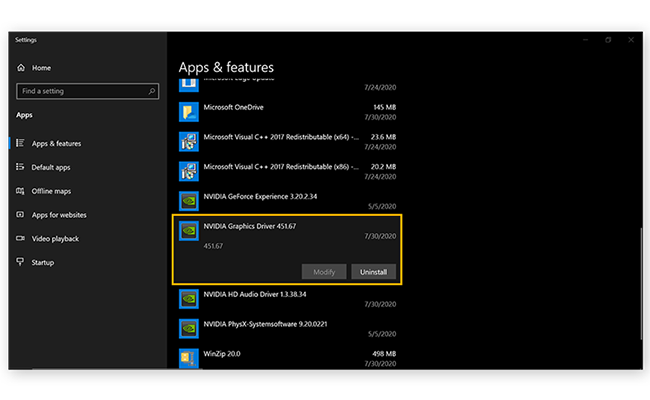Click the WinZip 20.0 icon

(189, 358)
